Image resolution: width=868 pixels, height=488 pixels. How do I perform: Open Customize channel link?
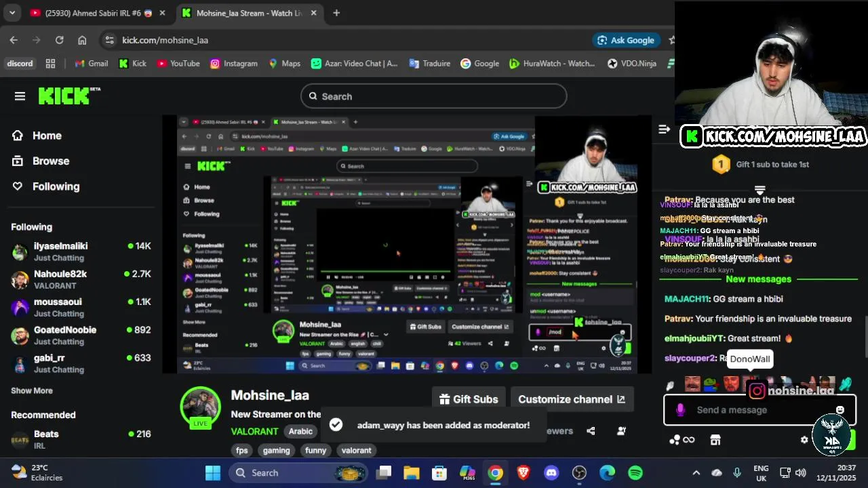click(x=572, y=399)
